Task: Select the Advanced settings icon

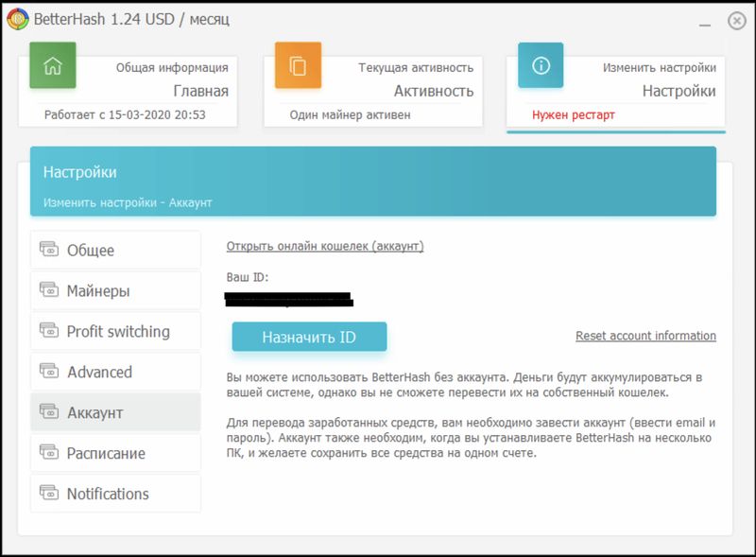Action: point(48,372)
